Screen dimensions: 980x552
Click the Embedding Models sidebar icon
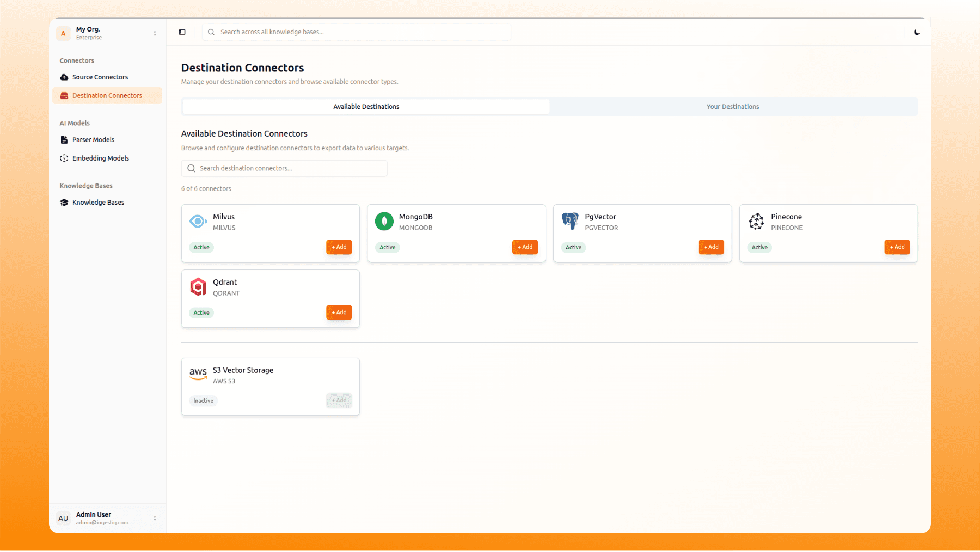(x=64, y=158)
